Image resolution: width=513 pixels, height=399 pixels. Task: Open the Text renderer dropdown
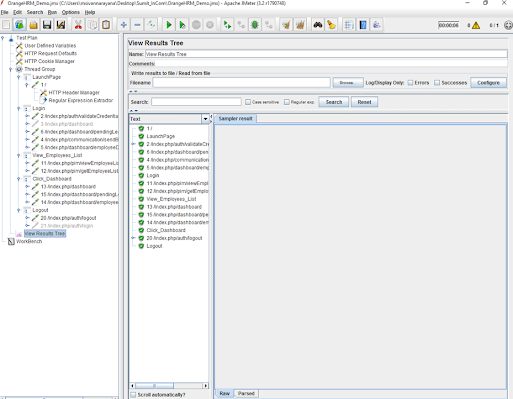[x=205, y=119]
